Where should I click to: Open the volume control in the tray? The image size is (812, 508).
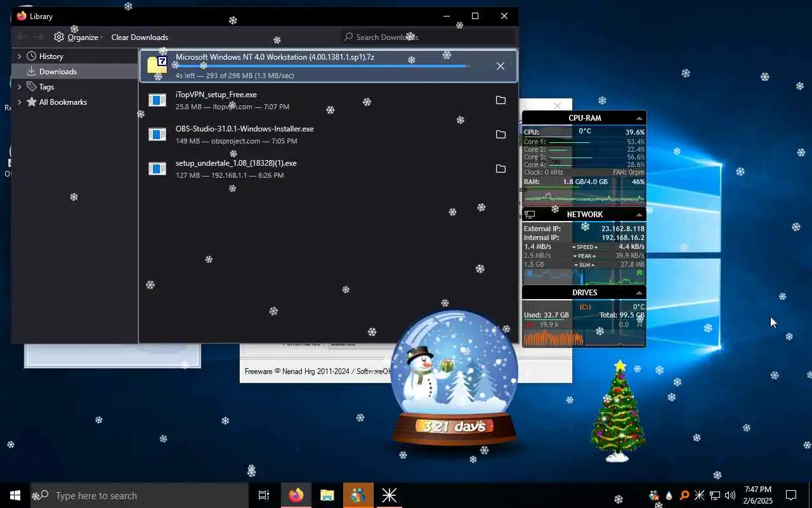pyautogui.click(x=730, y=496)
